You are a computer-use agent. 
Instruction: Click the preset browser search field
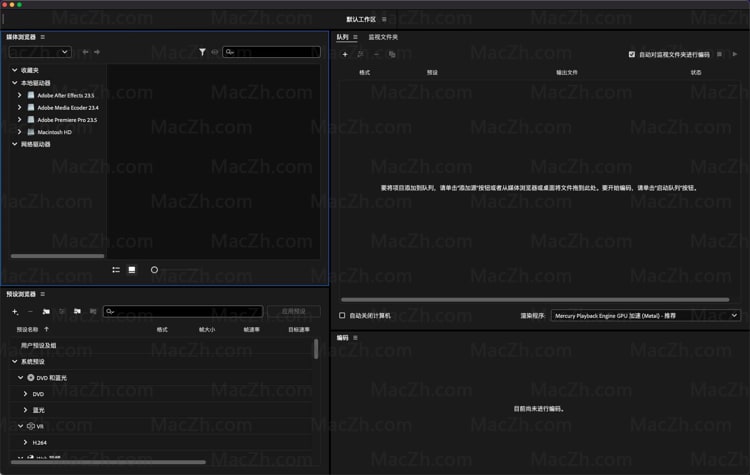(183, 311)
